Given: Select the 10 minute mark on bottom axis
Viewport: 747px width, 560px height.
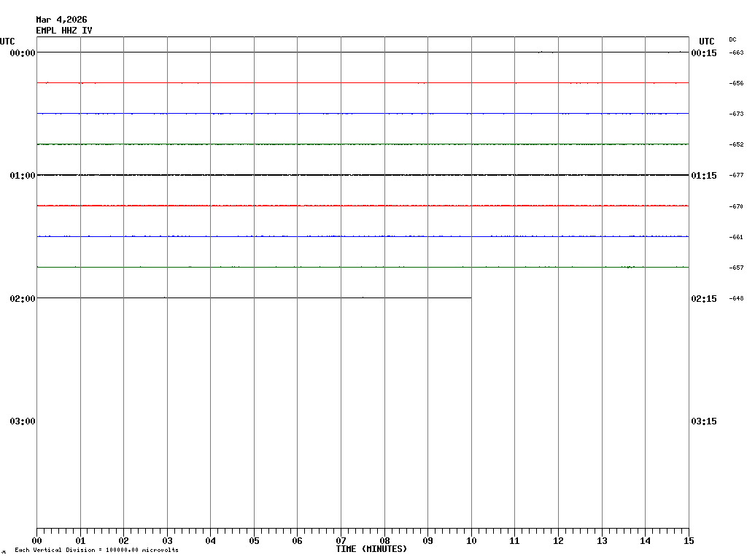Looking at the screenshot, I should [x=471, y=541].
